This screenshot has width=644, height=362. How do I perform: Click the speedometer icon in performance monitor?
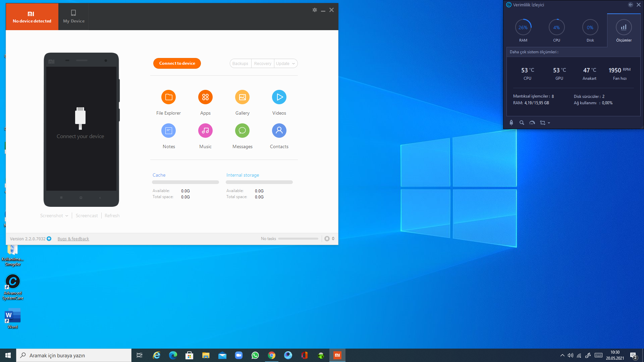tap(532, 123)
